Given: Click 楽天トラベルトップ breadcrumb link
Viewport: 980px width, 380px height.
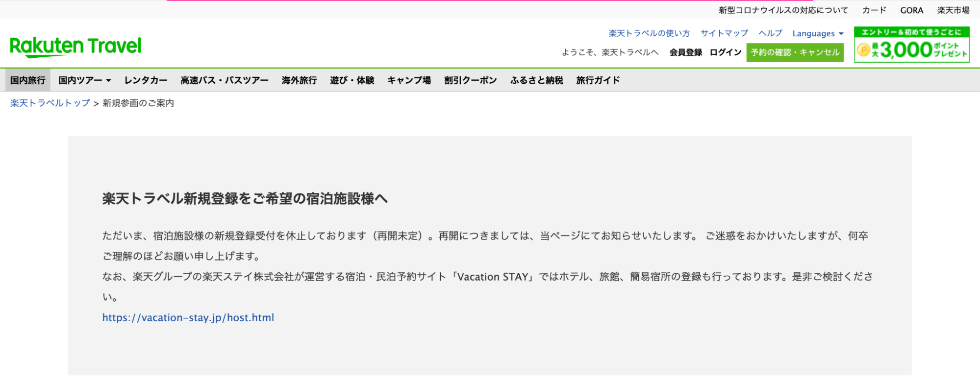Looking at the screenshot, I should (x=50, y=103).
